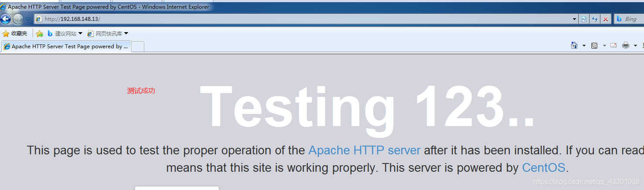Click the RSS feeds icon
The height and width of the screenshot is (190, 644).
coord(594,46)
